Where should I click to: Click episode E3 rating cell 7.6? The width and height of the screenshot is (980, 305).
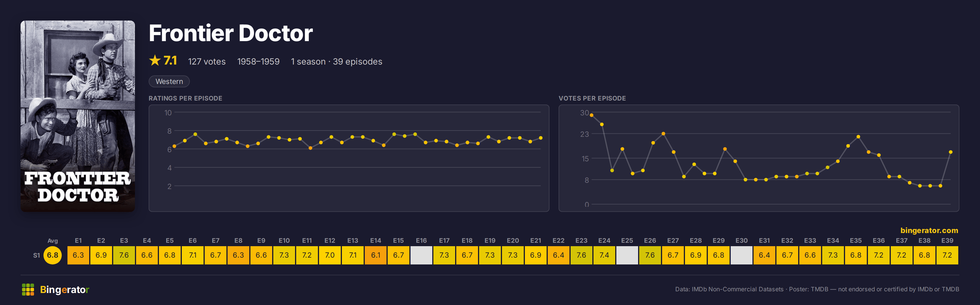click(x=124, y=255)
